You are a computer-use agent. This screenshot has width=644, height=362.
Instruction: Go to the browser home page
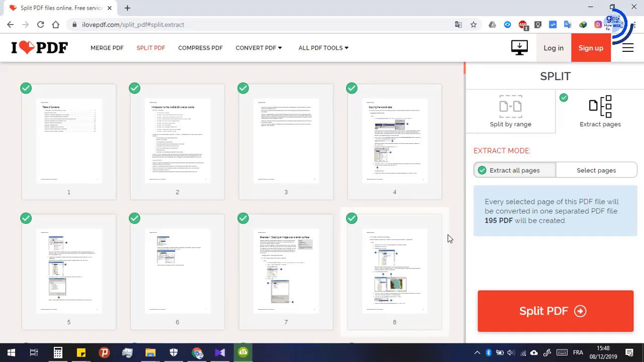click(55, 24)
